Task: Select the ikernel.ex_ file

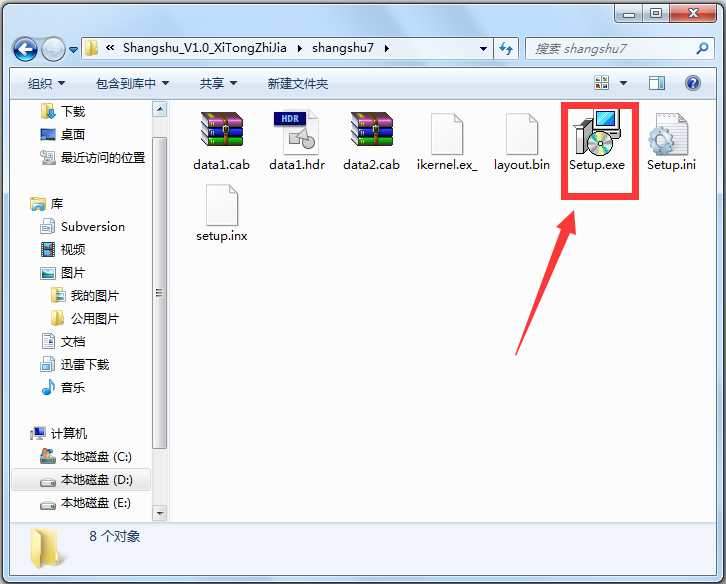Action: 446,141
